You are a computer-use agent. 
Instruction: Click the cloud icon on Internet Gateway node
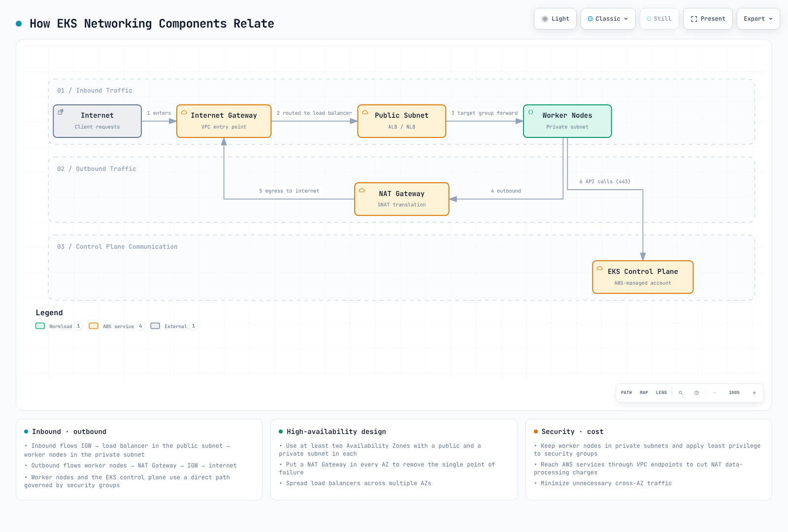184,112
